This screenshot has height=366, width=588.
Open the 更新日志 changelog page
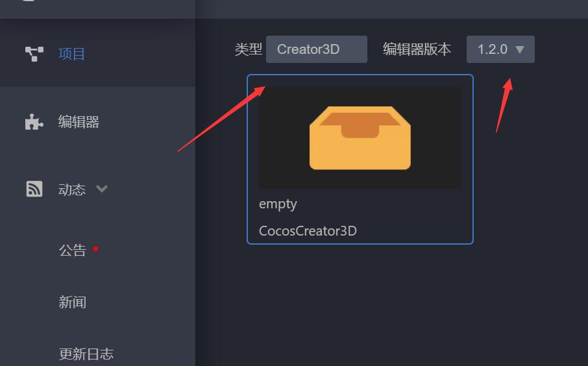[x=86, y=354]
